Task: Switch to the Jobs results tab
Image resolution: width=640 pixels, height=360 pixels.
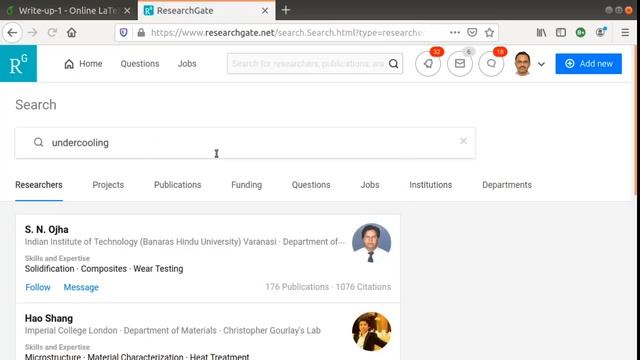Action: (x=370, y=185)
